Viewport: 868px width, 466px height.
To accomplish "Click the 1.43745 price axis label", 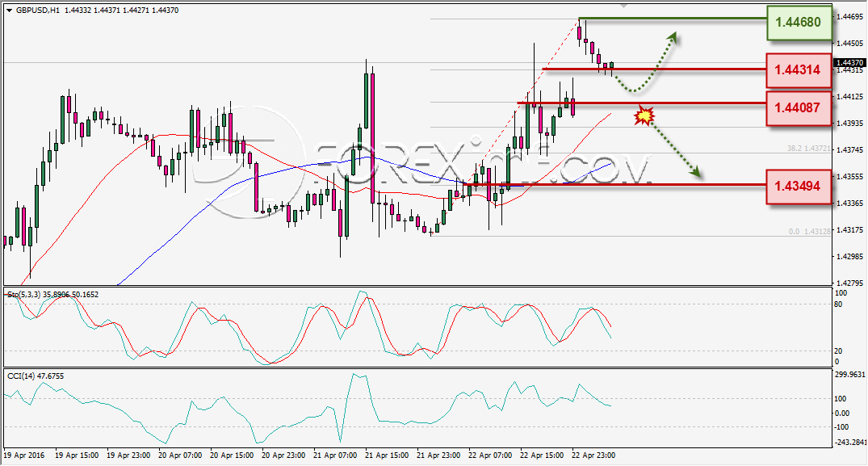I will coord(849,149).
